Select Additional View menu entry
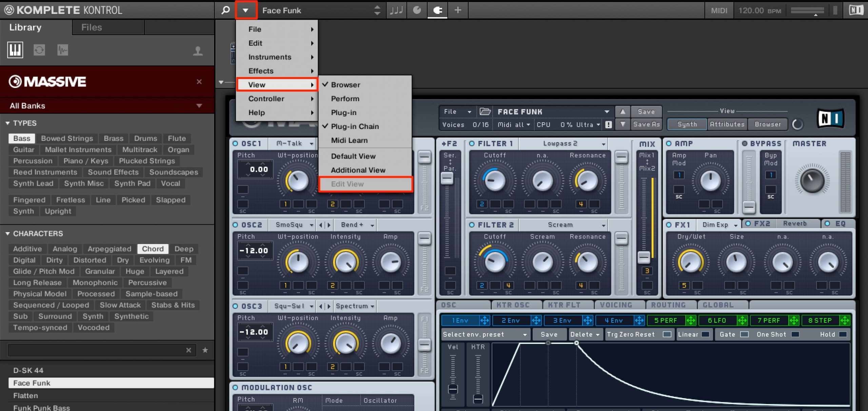 [x=365, y=170]
